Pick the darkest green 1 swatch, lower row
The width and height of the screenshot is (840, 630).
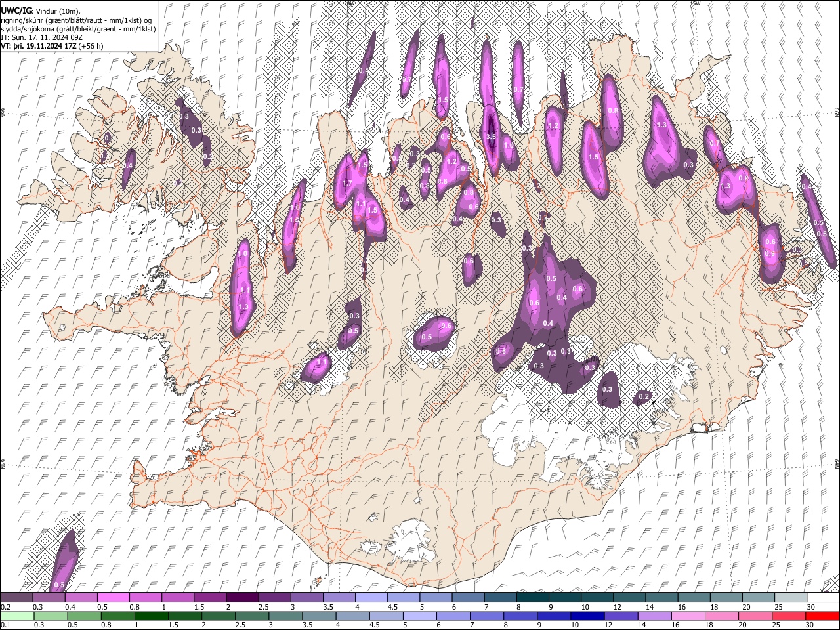click(152, 616)
